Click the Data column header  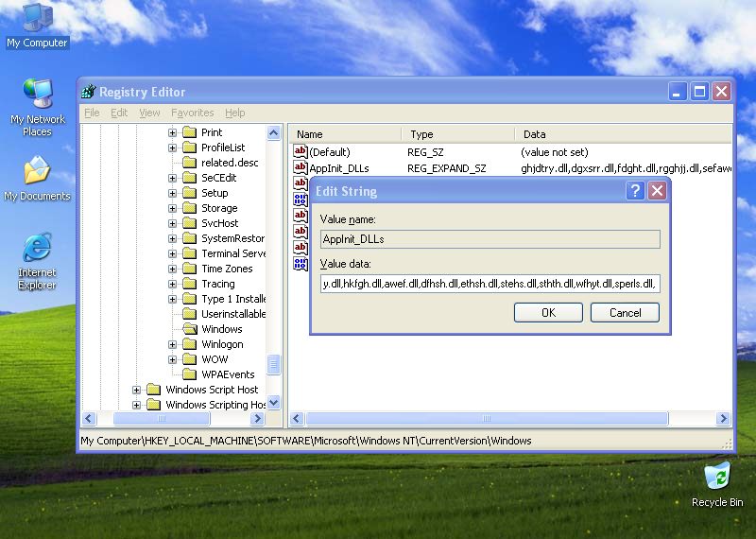[623, 134]
